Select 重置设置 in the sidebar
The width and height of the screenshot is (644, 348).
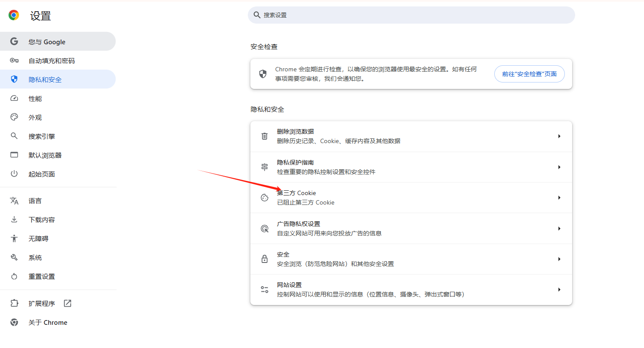pos(58,276)
